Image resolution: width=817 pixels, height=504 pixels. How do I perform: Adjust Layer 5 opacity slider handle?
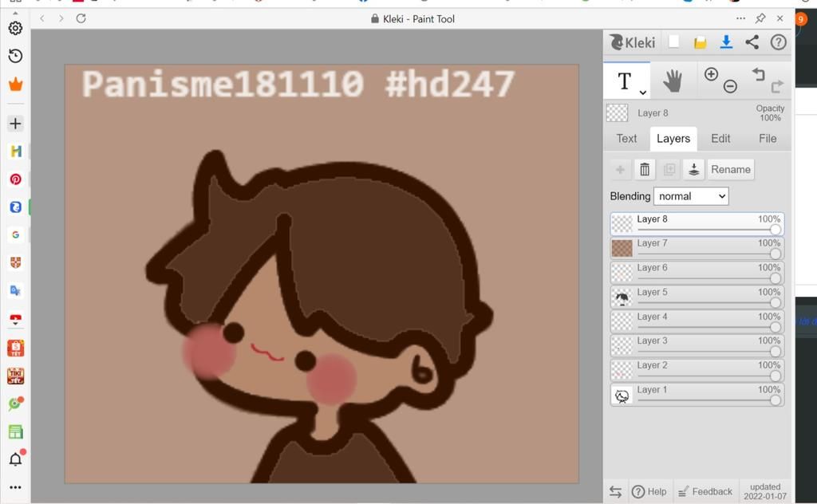tap(776, 302)
